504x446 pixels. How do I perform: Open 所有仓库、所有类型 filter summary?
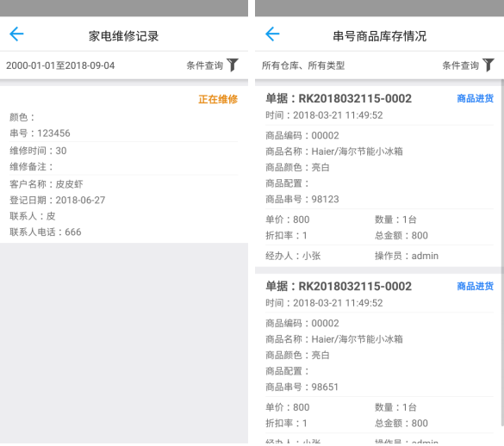pyautogui.click(x=303, y=65)
